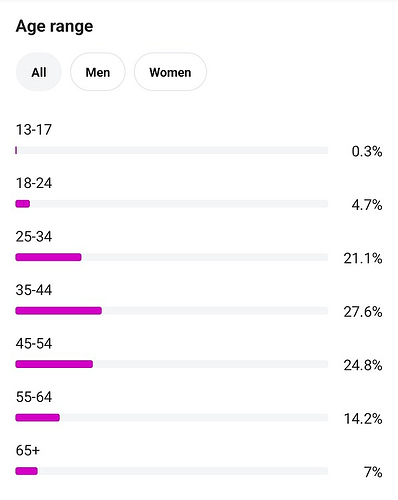This screenshot has width=398, height=500.
Task: Select the 24.8% percentage value
Action: coord(363,365)
